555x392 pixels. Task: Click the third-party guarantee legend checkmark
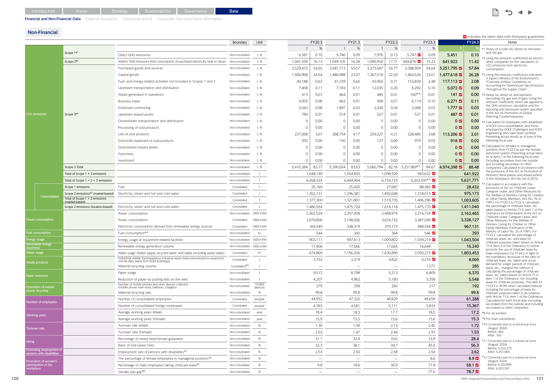point(465,37)
